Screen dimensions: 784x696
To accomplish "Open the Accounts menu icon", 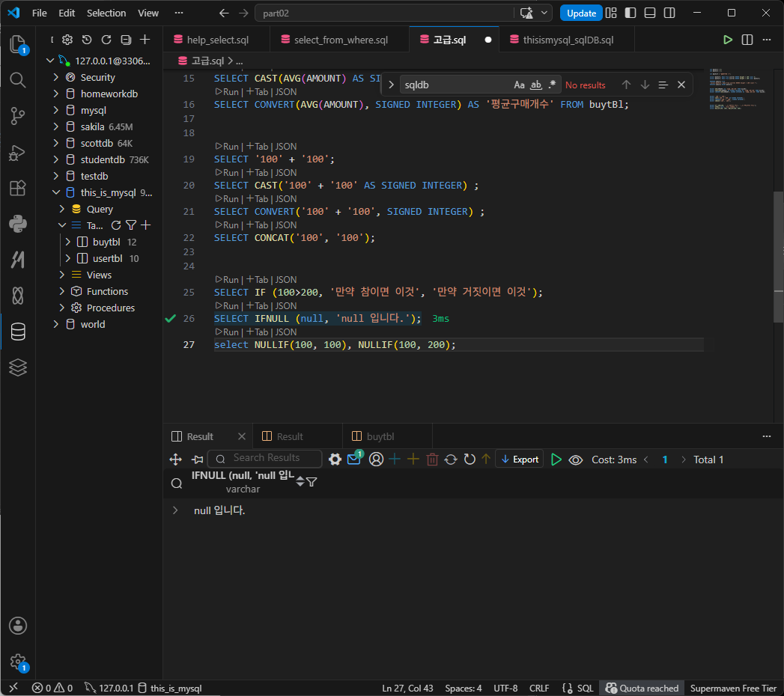I will click(18, 626).
